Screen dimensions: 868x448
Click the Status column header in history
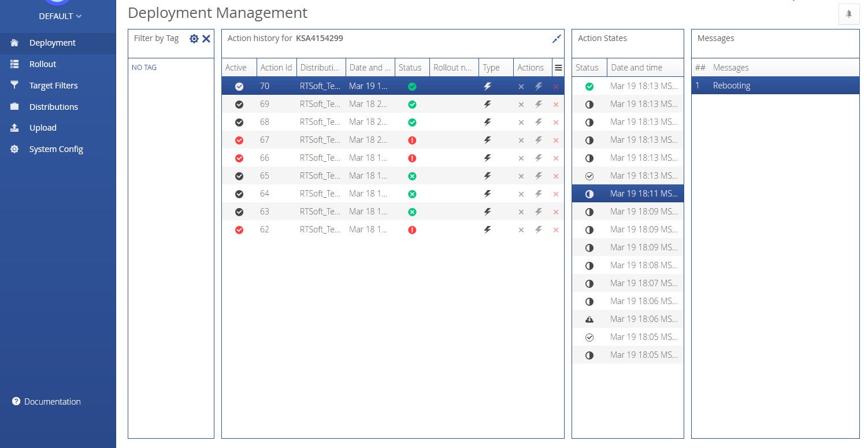412,68
